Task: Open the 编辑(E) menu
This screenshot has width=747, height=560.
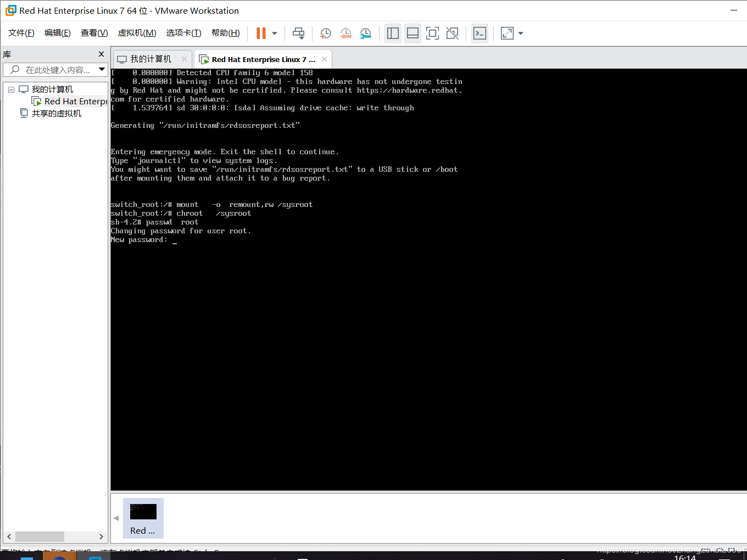Action: pyautogui.click(x=58, y=33)
